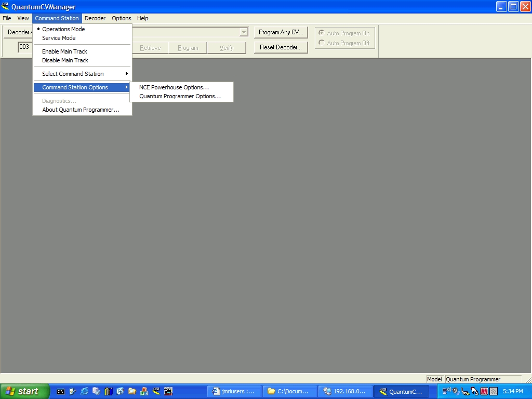Open the Decoder menu
The width and height of the screenshot is (532, 399).
[95, 18]
